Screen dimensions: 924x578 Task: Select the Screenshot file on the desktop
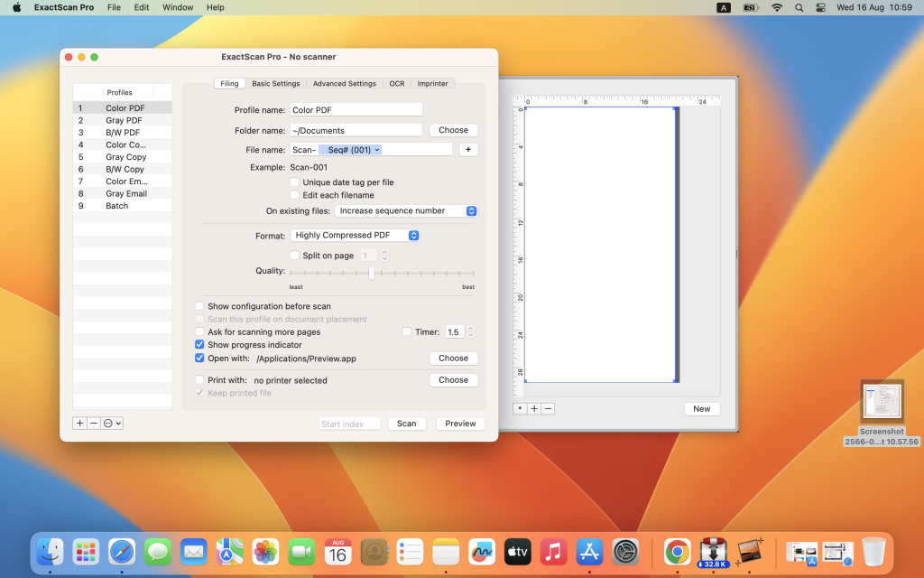[882, 414]
